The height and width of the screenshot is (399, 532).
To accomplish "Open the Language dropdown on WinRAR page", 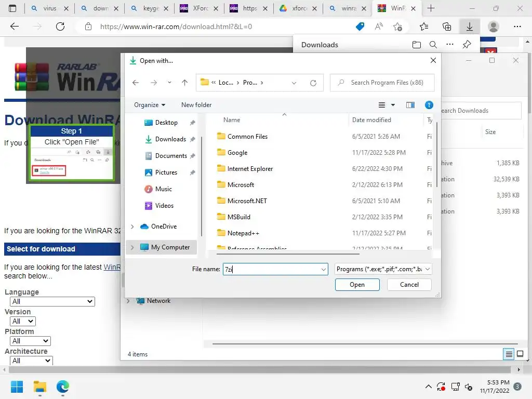I will click(52, 302).
